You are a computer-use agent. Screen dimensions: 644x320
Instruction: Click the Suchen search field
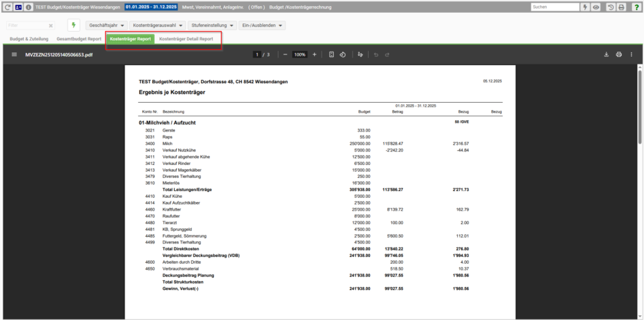click(x=555, y=7)
